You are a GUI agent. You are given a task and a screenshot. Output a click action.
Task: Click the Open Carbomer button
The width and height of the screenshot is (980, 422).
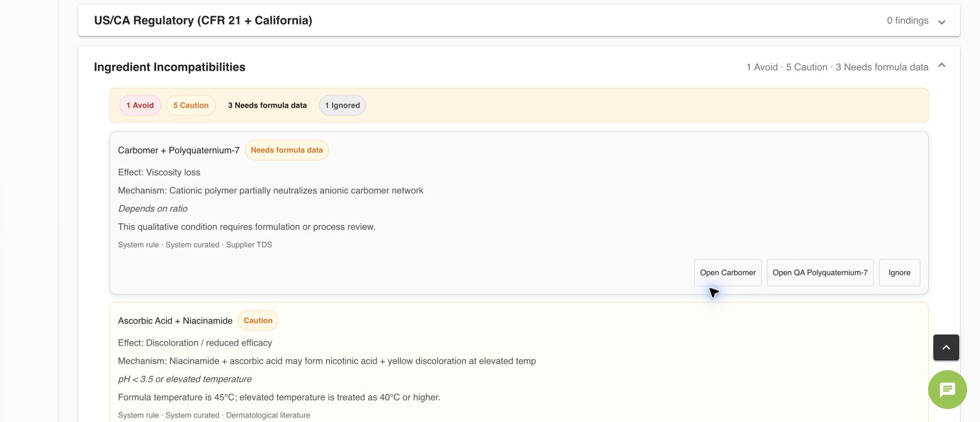[x=728, y=273]
